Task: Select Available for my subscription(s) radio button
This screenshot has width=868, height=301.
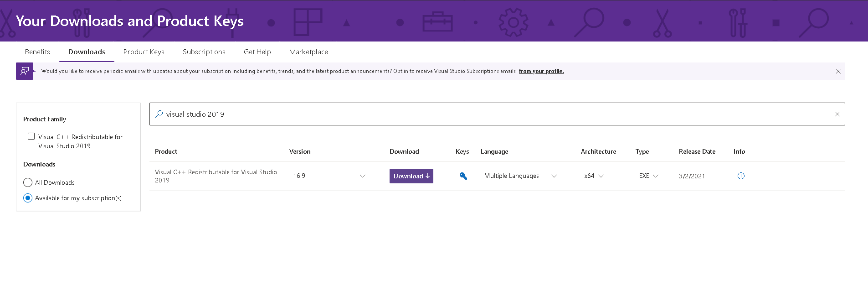Action: (28, 198)
